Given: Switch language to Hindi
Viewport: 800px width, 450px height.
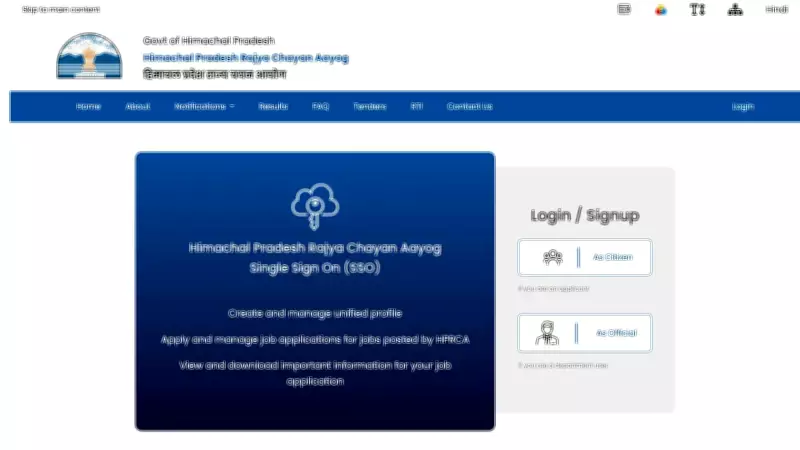Looking at the screenshot, I should (777, 9).
